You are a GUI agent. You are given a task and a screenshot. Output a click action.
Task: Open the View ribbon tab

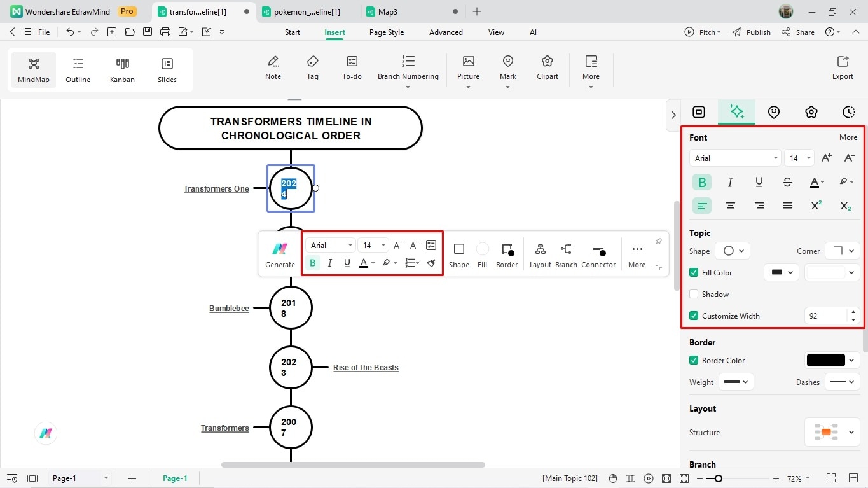point(496,32)
